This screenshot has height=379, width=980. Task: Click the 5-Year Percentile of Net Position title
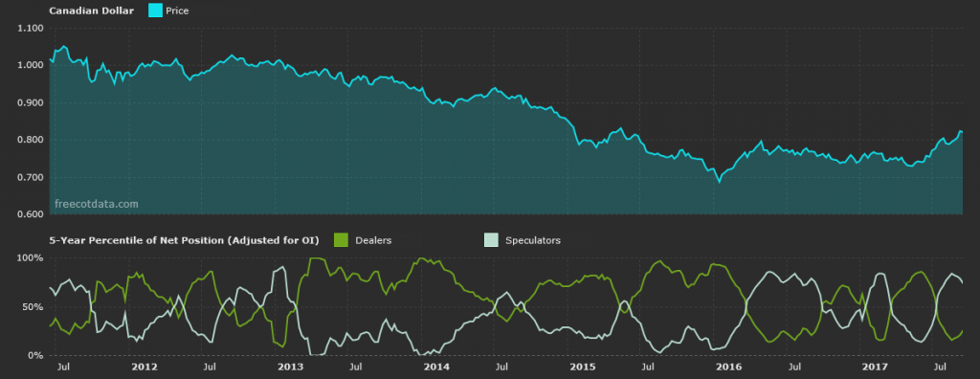[x=184, y=240]
